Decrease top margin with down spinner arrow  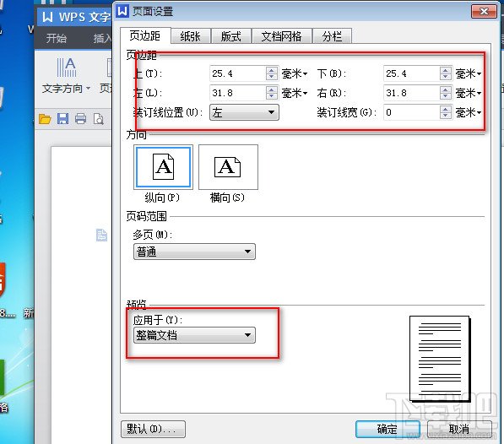[x=272, y=77]
